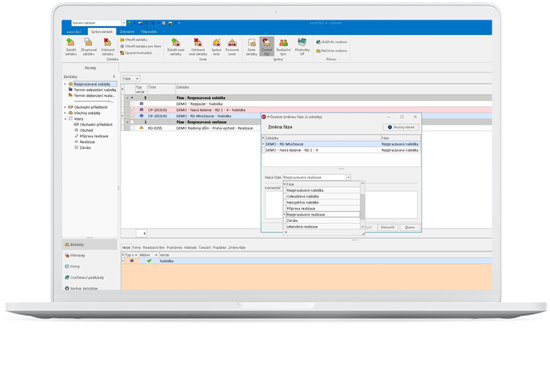Switch to the Zobrazení ribbon tab
This screenshot has width=550, height=382.
[x=127, y=32]
